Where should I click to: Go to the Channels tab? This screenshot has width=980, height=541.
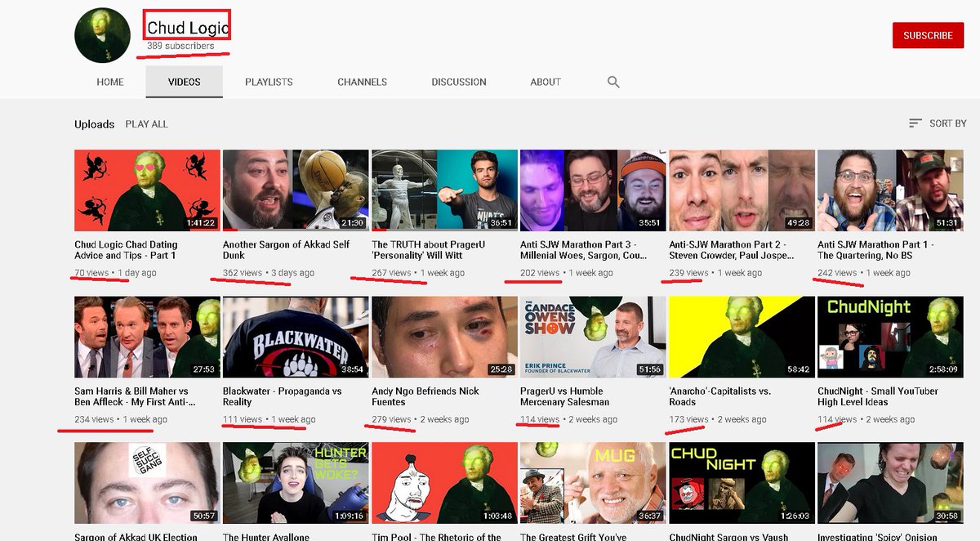pyautogui.click(x=362, y=82)
